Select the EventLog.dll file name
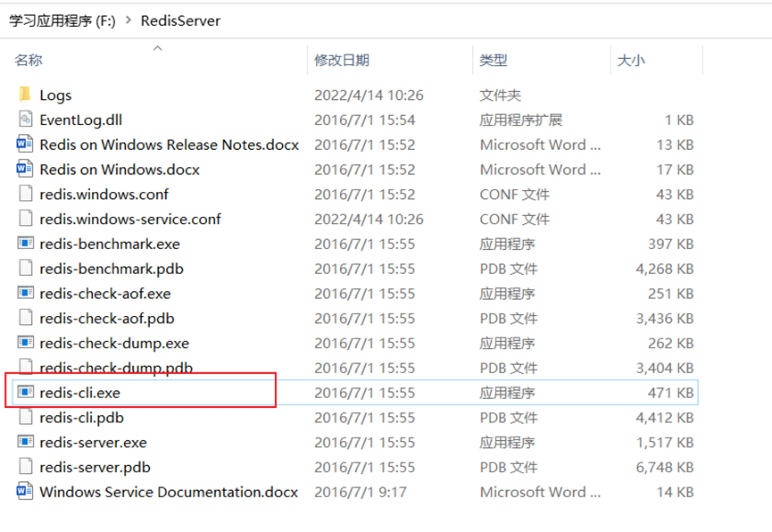The height and width of the screenshot is (532, 772). coord(80,120)
